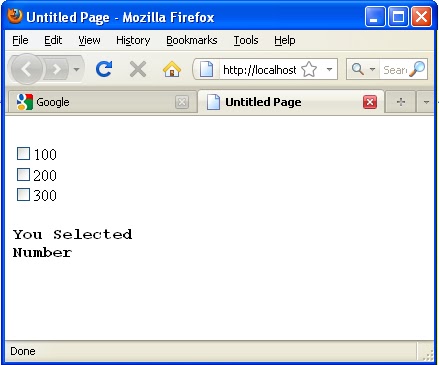Open the History menu
The image size is (439, 365).
(x=133, y=40)
